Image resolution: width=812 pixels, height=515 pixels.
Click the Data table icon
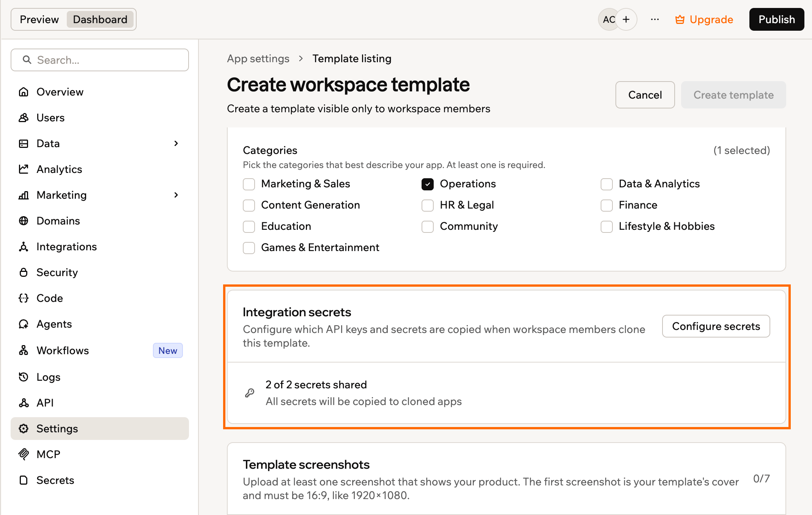click(x=24, y=143)
